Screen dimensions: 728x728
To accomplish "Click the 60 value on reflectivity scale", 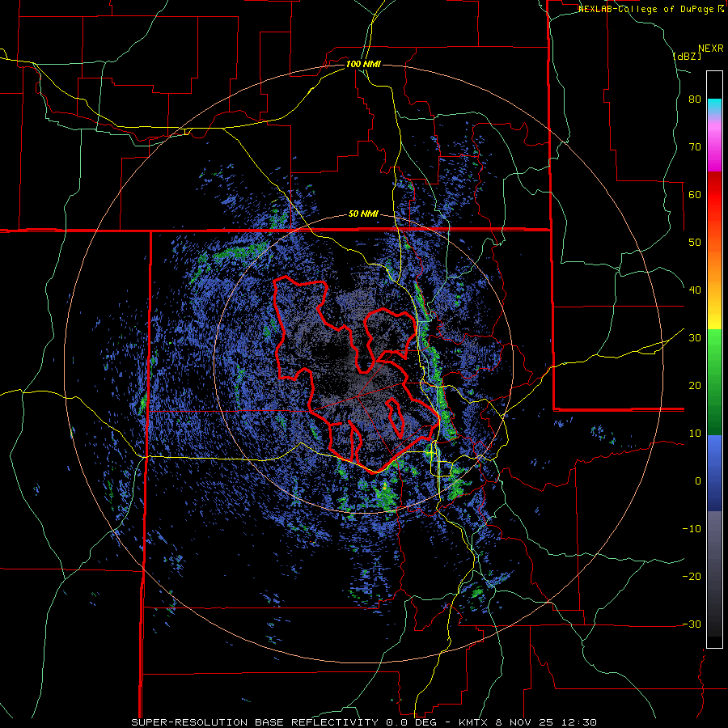I will click(x=695, y=194).
